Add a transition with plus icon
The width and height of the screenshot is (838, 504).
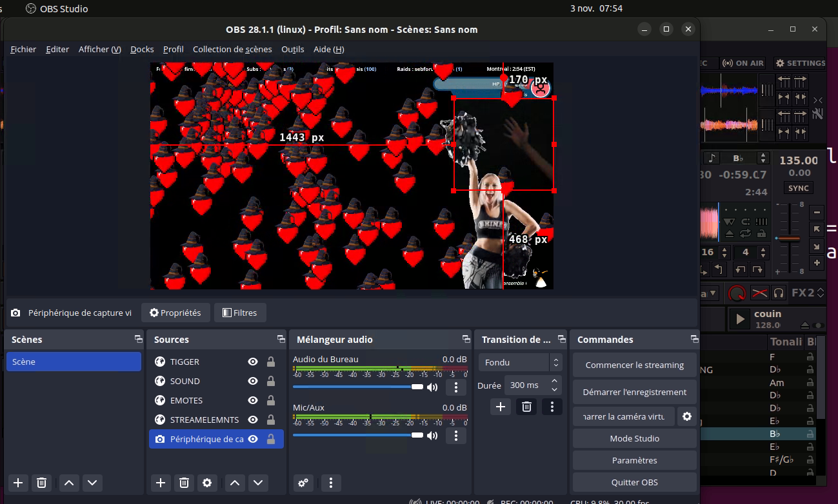click(x=501, y=406)
